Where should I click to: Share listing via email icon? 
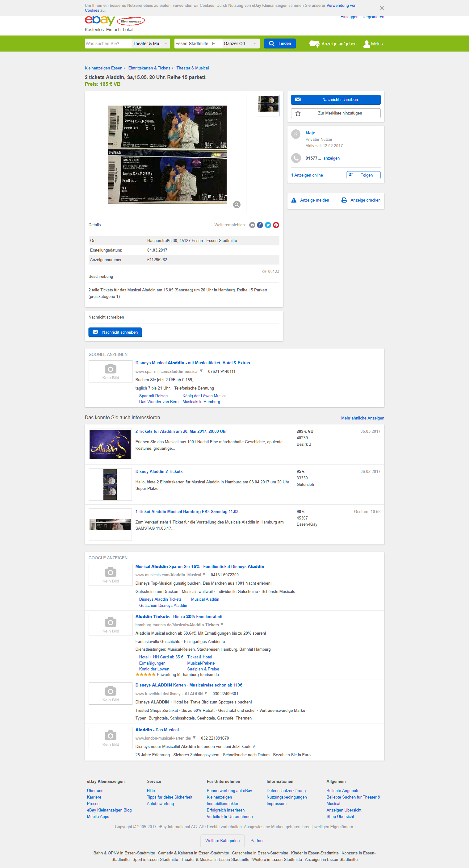pyautogui.click(x=252, y=225)
